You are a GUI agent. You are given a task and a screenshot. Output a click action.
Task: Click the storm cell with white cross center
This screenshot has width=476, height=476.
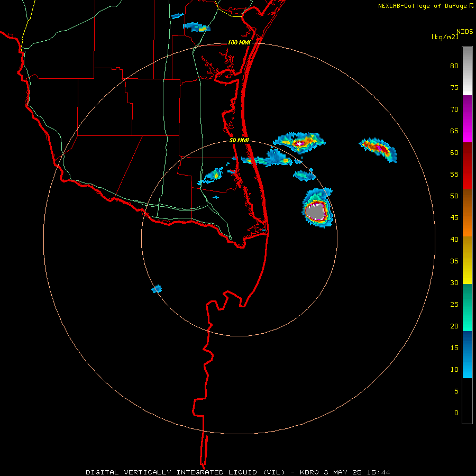tap(299, 143)
